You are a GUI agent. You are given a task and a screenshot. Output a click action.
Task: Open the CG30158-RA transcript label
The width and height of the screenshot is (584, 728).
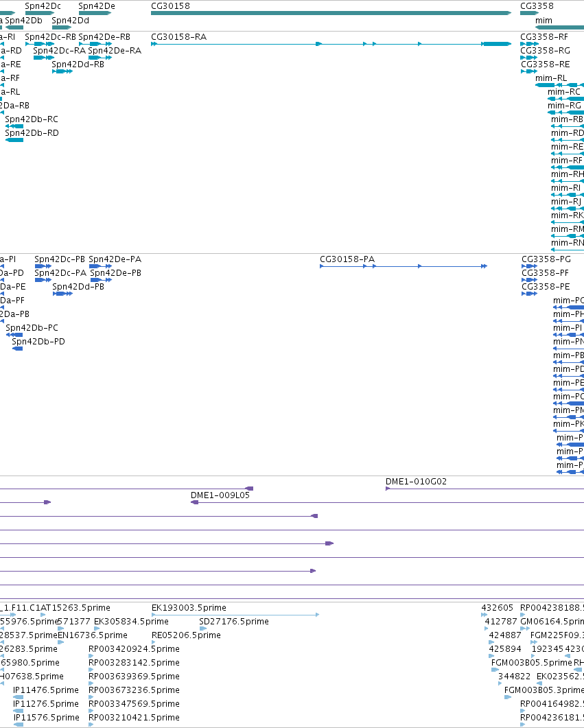[x=178, y=36]
